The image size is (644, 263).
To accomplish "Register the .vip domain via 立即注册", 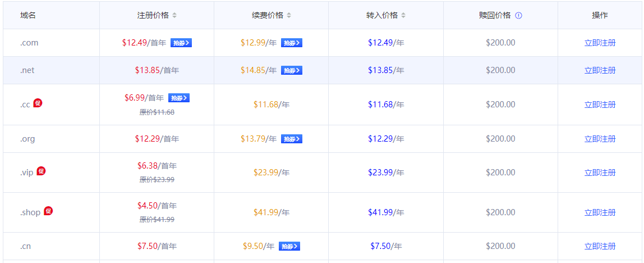I will pyautogui.click(x=600, y=173).
